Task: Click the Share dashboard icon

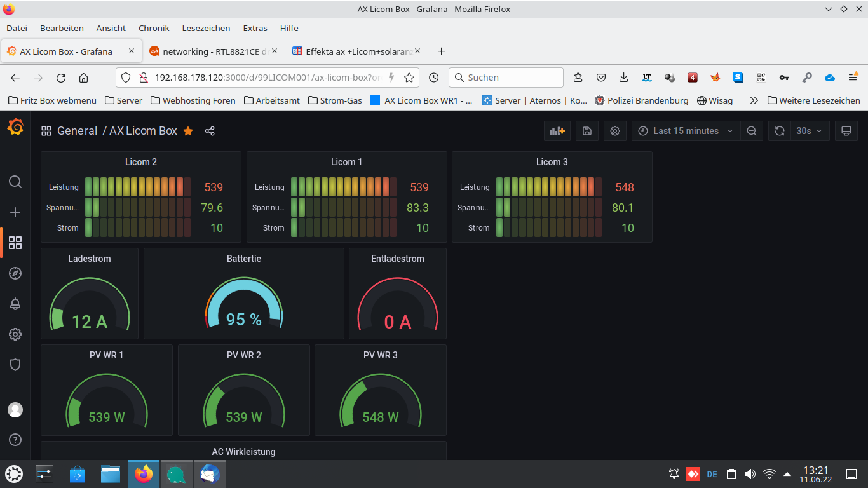Action: [x=210, y=131]
